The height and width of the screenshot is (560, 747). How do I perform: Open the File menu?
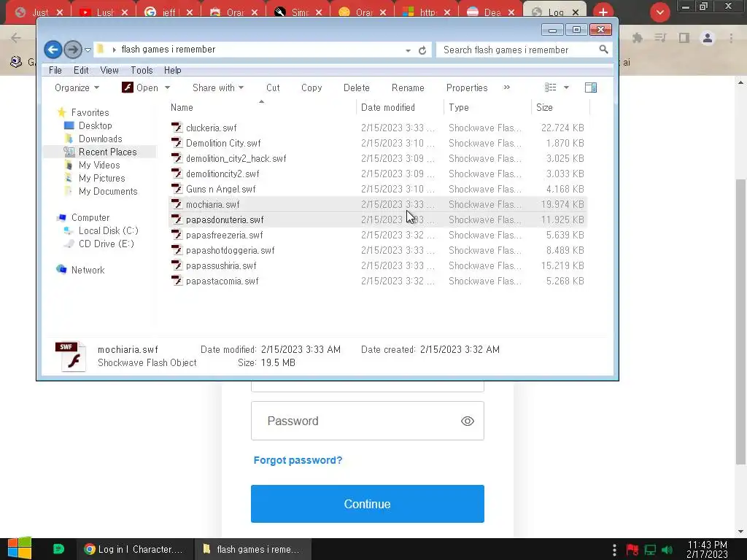point(55,71)
